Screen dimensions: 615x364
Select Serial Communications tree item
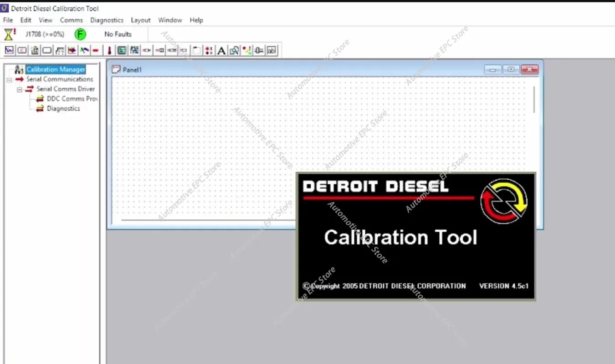60,79
